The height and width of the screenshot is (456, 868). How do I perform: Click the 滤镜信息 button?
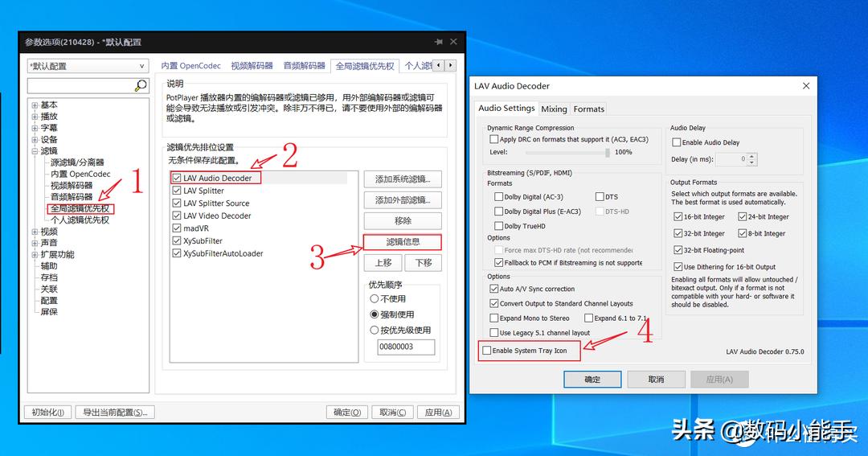(x=403, y=241)
